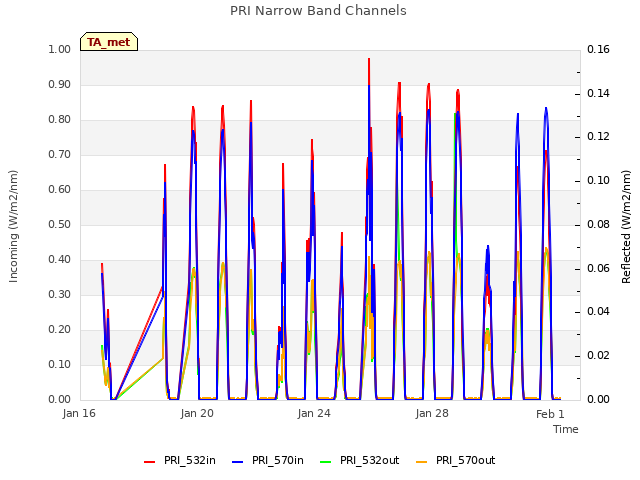Viewport: 640px width, 480px height.
Task: Click the blue PRI_570in legend swatch
Action: (x=238, y=462)
